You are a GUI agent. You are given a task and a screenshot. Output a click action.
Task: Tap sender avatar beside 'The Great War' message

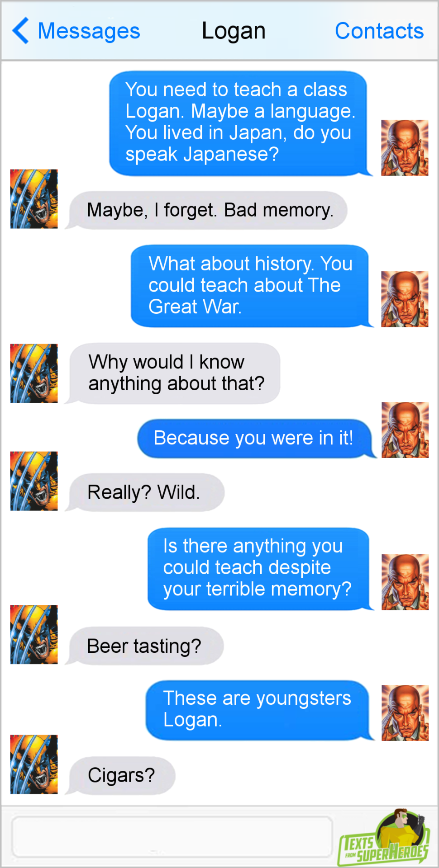click(x=405, y=299)
